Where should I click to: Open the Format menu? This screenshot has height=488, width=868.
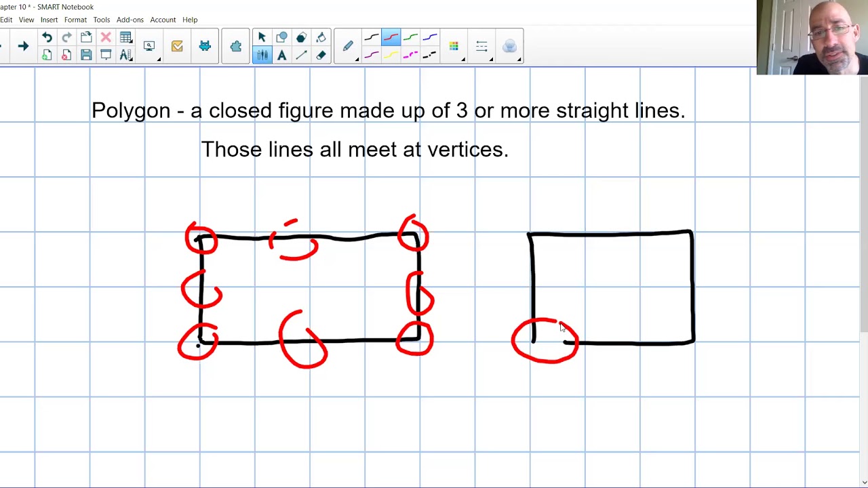coord(75,20)
